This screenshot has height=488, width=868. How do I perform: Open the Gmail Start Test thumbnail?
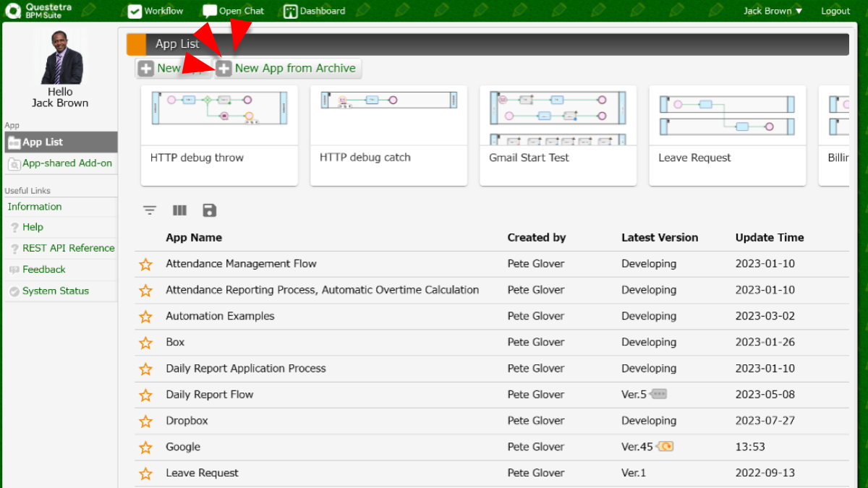tap(558, 135)
